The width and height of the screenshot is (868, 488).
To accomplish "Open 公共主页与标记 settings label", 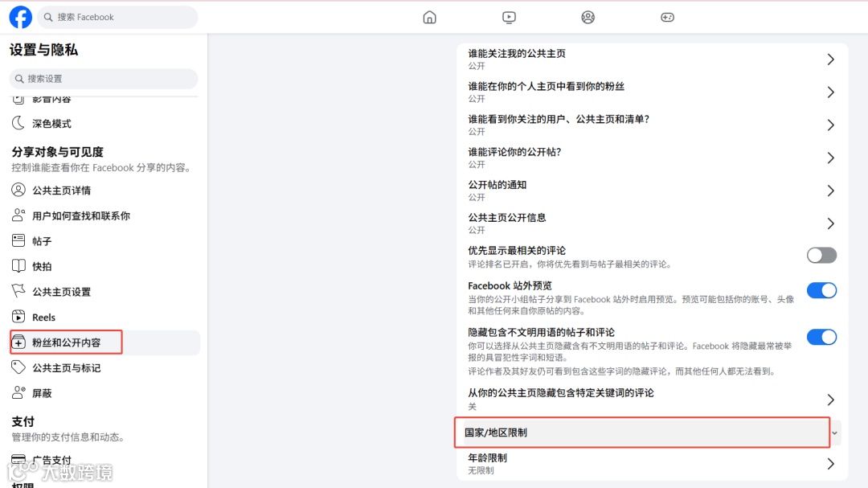I will point(67,367).
